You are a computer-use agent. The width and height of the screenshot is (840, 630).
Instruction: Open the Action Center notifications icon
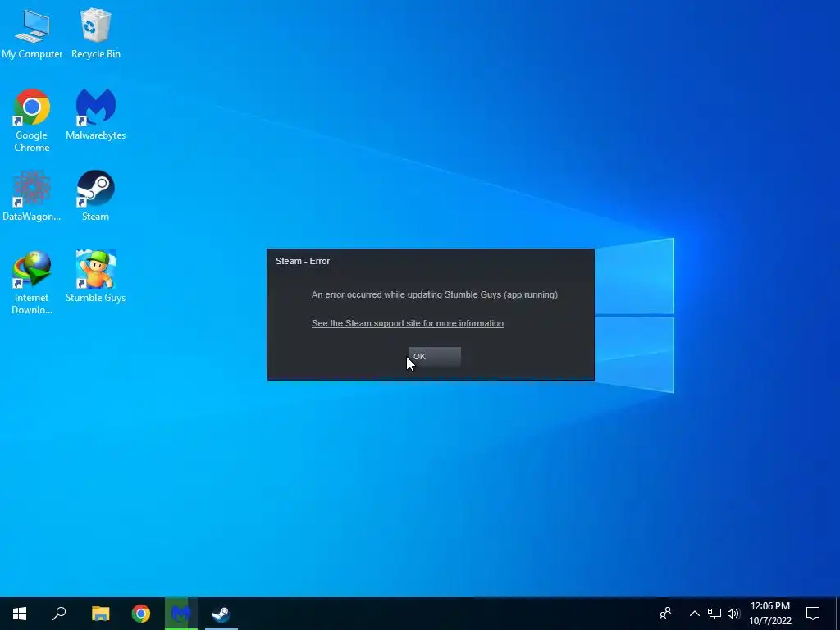point(813,614)
